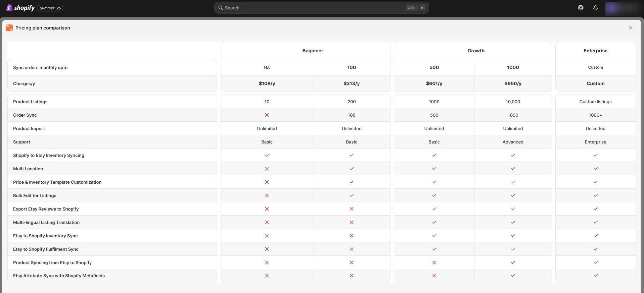Viewport: 644px width, 293px height.
Task: Click Multi-lingual Listing Translation check for $950/y
Action: [513, 222]
